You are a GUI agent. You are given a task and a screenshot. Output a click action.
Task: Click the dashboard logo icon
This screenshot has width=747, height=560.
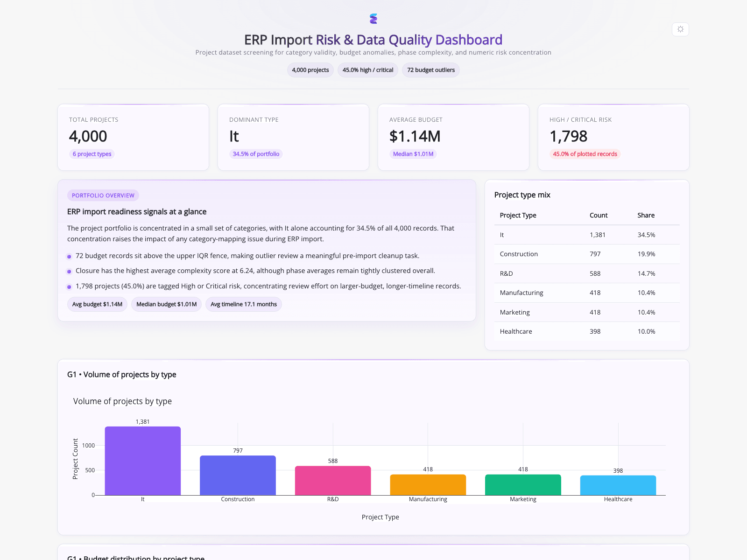[x=373, y=19]
